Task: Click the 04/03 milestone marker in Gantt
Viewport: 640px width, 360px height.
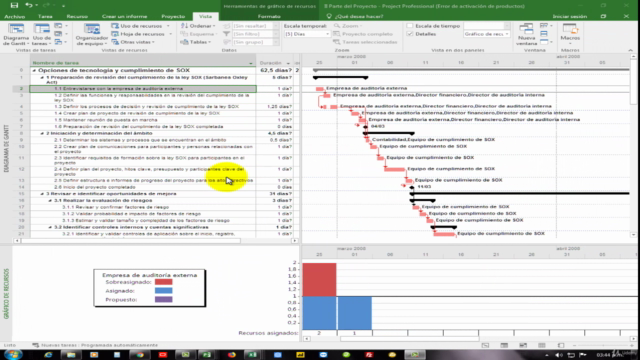Action: [x=366, y=127]
